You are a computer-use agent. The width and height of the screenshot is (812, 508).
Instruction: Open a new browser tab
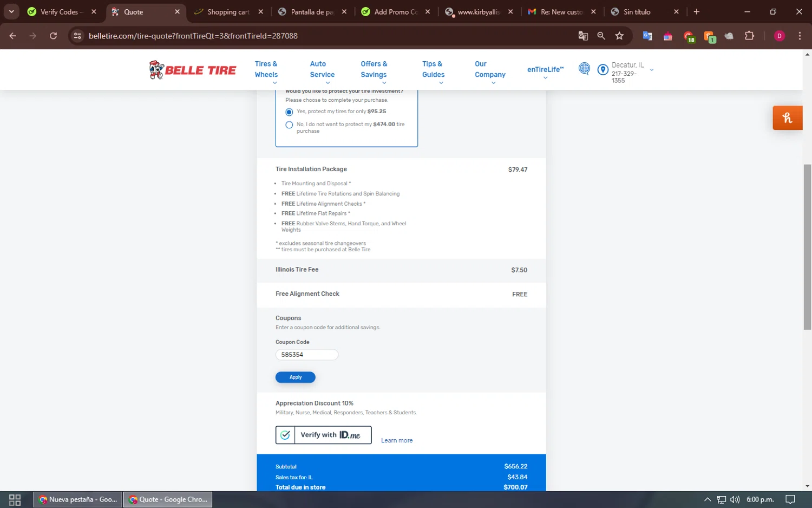697,11
